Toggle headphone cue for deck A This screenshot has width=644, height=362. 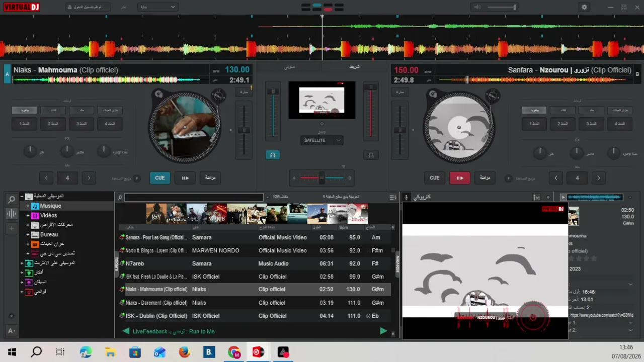273,155
